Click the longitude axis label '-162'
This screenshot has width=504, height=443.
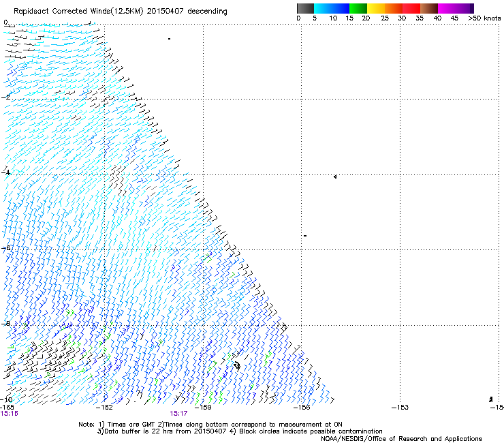click(105, 408)
